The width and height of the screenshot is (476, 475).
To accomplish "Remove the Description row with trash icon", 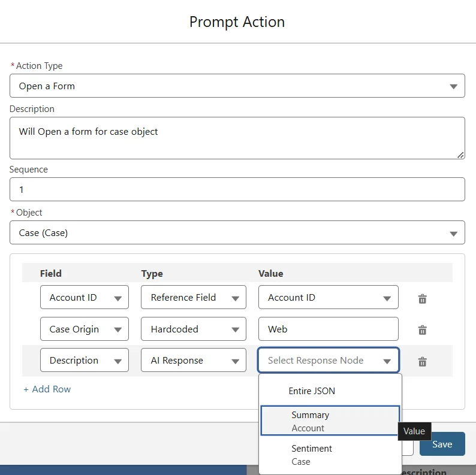I will tap(422, 361).
